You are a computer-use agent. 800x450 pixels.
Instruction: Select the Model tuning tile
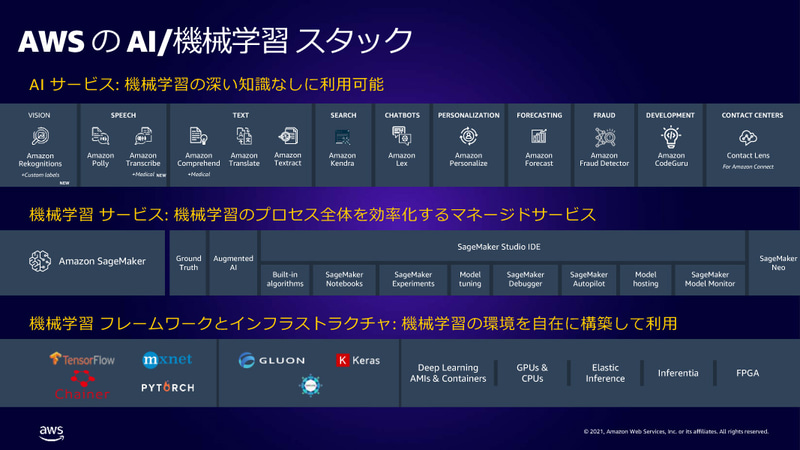click(470, 279)
